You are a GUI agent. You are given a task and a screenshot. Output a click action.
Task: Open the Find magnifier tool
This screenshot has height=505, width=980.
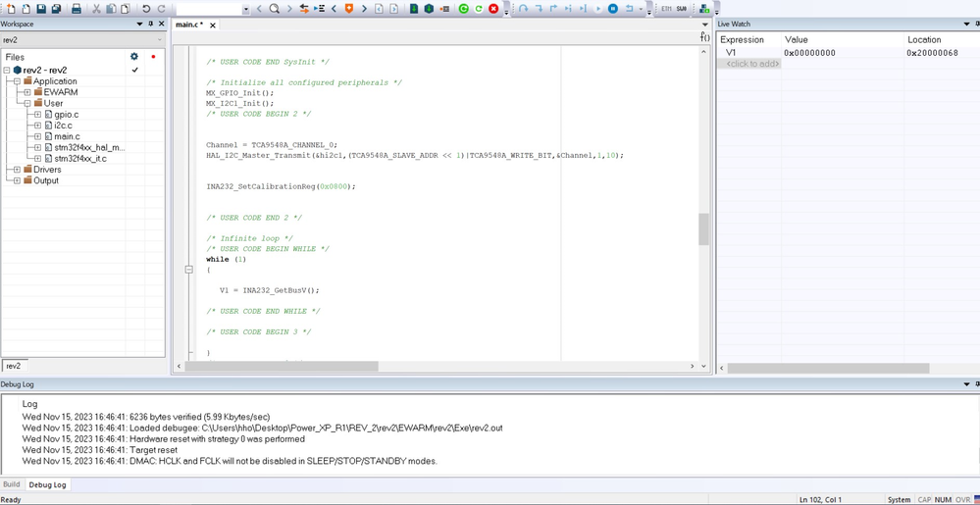pyautogui.click(x=274, y=9)
